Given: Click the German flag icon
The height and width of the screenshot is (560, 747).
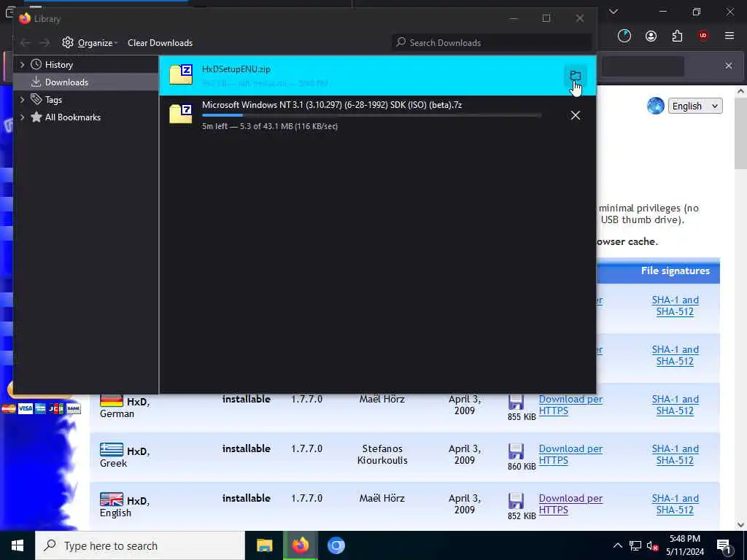Looking at the screenshot, I should [112, 401].
